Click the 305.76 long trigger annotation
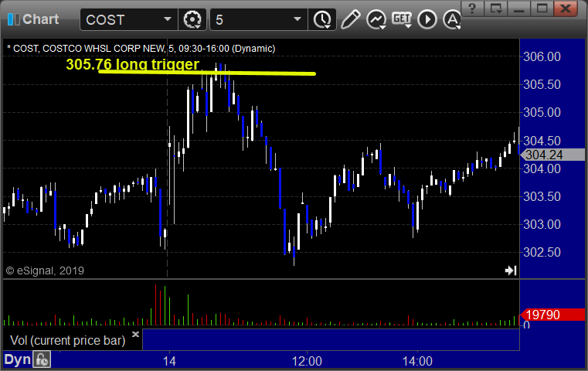 132,64
